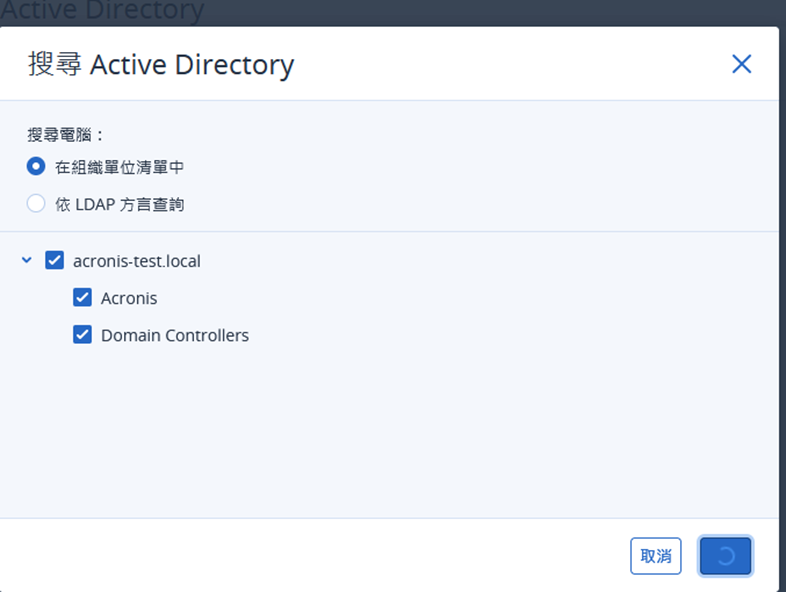The height and width of the screenshot is (592, 786).
Task: Select the 在組織單位清單中 radio button
Action: (36, 166)
